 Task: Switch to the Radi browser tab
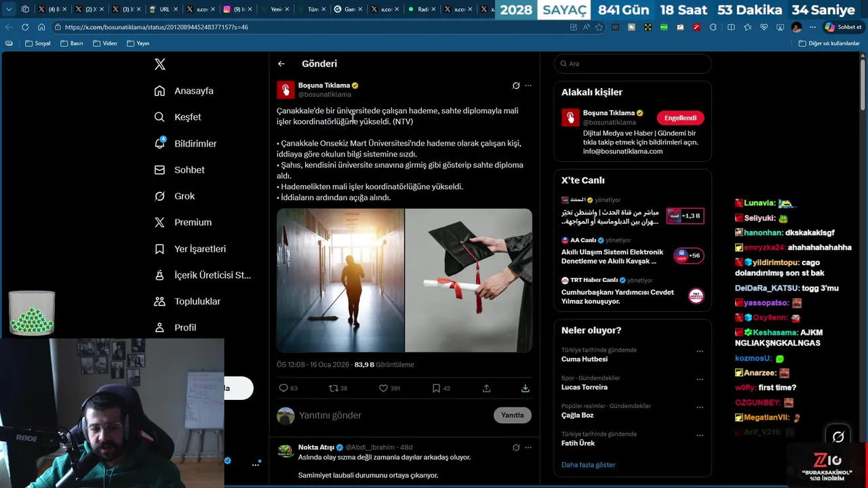420,9
